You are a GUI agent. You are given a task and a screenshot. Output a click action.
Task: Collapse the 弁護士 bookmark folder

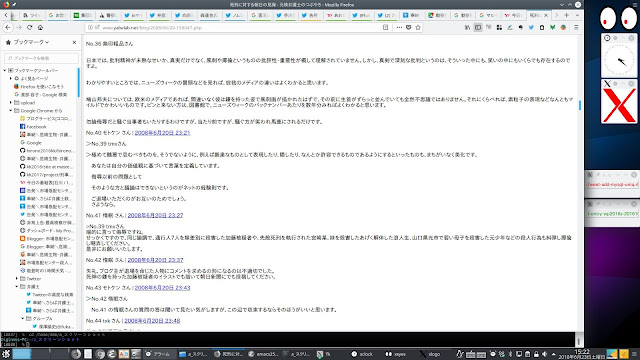(x=17, y=287)
